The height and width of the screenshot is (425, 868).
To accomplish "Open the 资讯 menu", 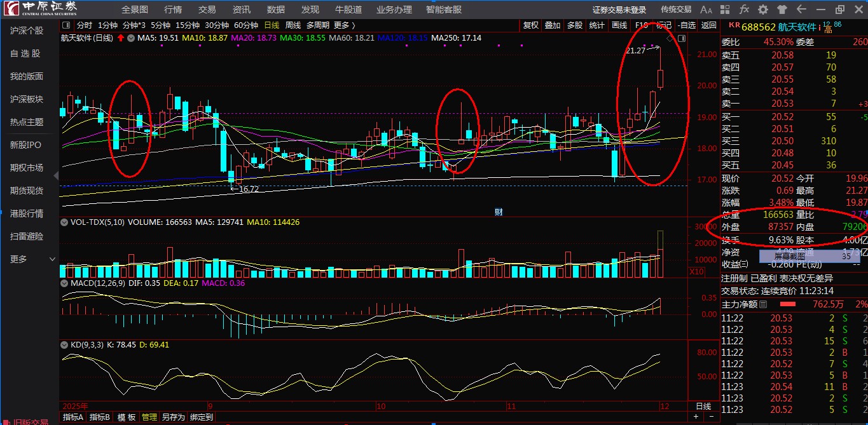I will [242, 10].
